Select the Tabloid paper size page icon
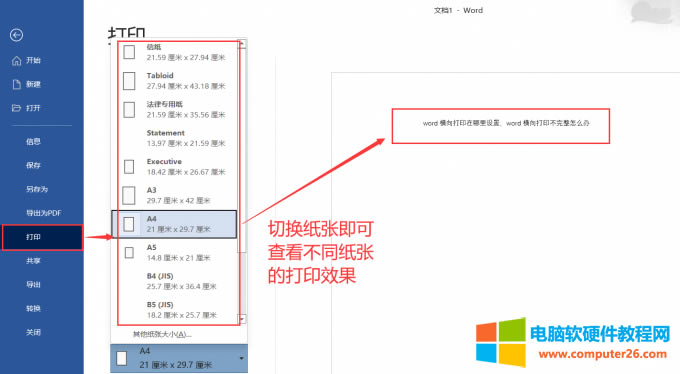680x374 pixels. 129,81
